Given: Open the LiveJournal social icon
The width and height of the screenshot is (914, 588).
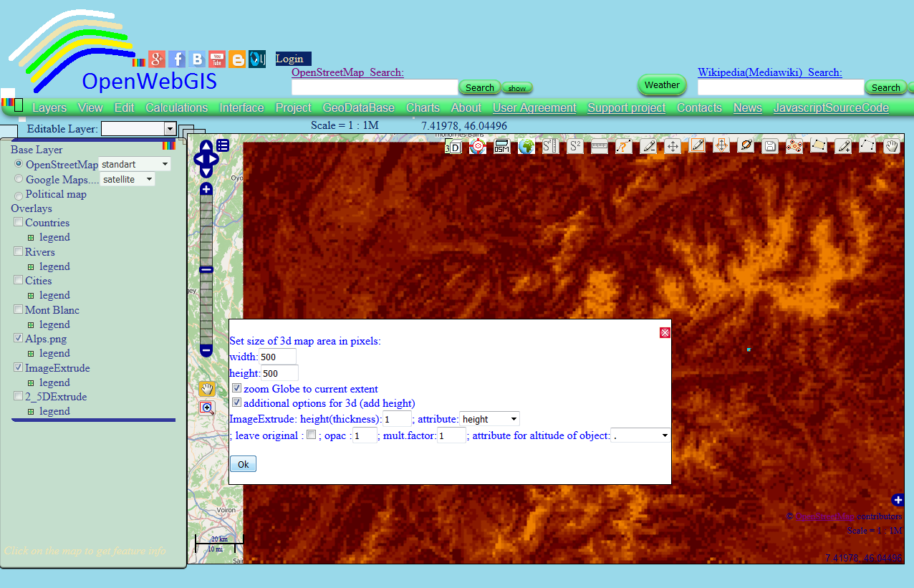Looking at the screenshot, I should (x=257, y=59).
